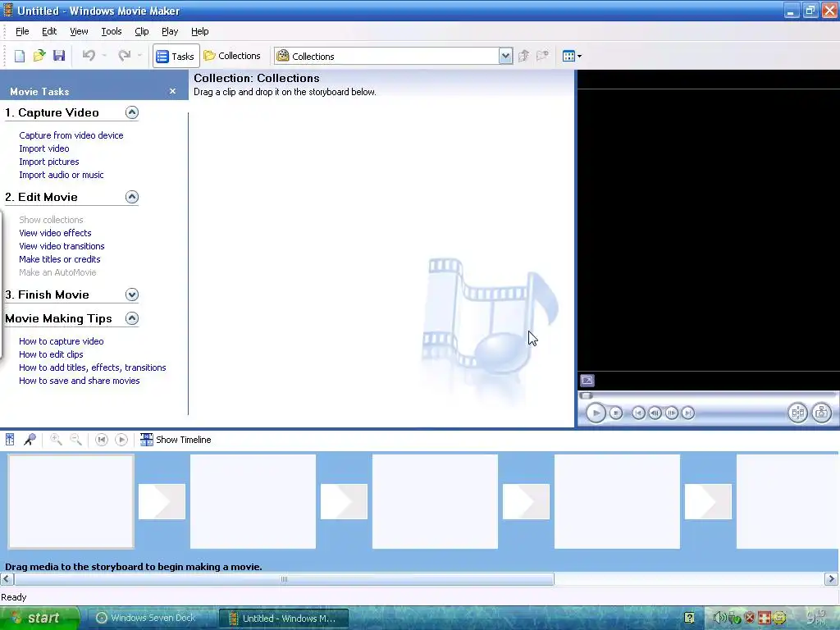Screen dimensions: 840x630
Task: Click the Import video link
Action: (x=44, y=148)
